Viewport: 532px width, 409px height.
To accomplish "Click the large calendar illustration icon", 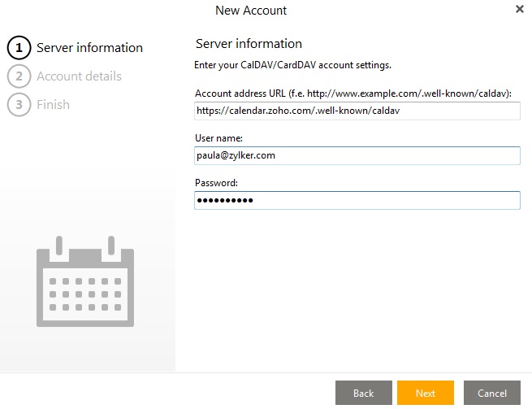I will [x=84, y=279].
